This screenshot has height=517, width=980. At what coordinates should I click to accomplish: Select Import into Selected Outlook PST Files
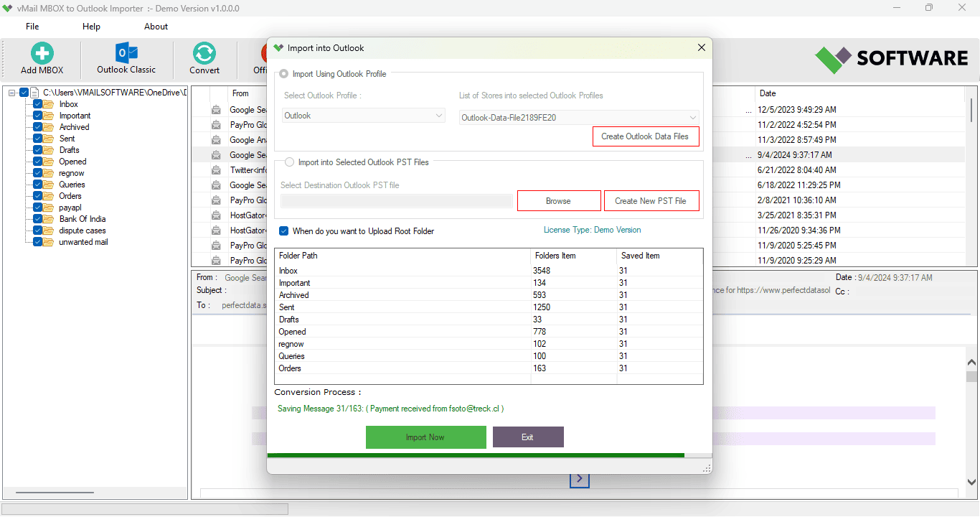coord(289,162)
